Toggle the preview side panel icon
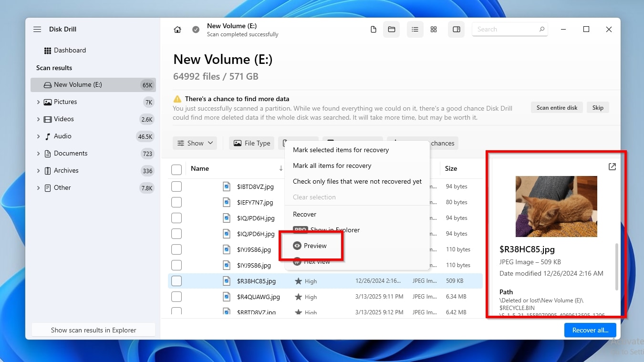The image size is (644, 362). pyautogui.click(x=457, y=30)
